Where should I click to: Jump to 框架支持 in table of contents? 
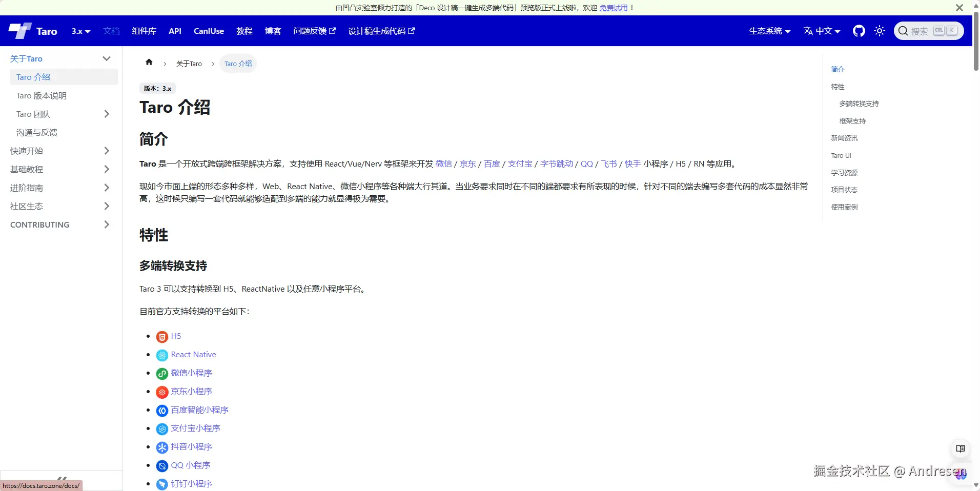pyautogui.click(x=852, y=121)
